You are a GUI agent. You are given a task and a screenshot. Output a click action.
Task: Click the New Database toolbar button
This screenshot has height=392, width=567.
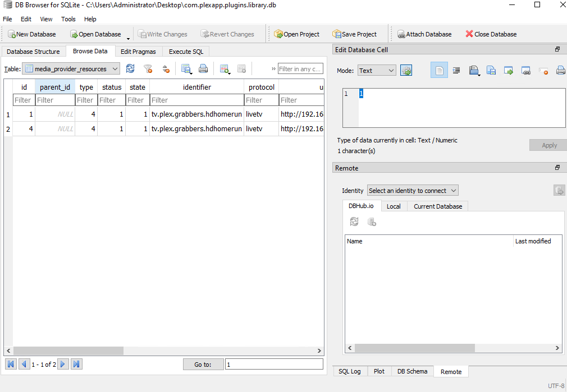(x=32, y=34)
